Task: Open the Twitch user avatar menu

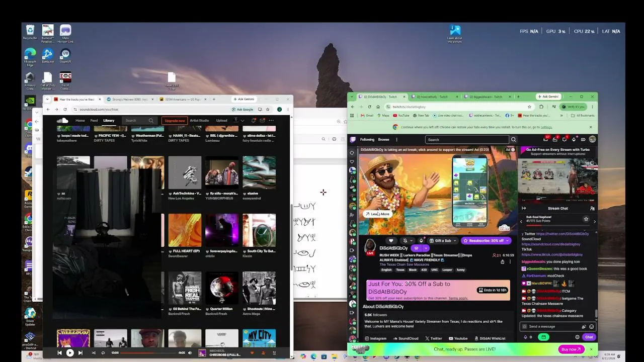Action: click(592, 139)
